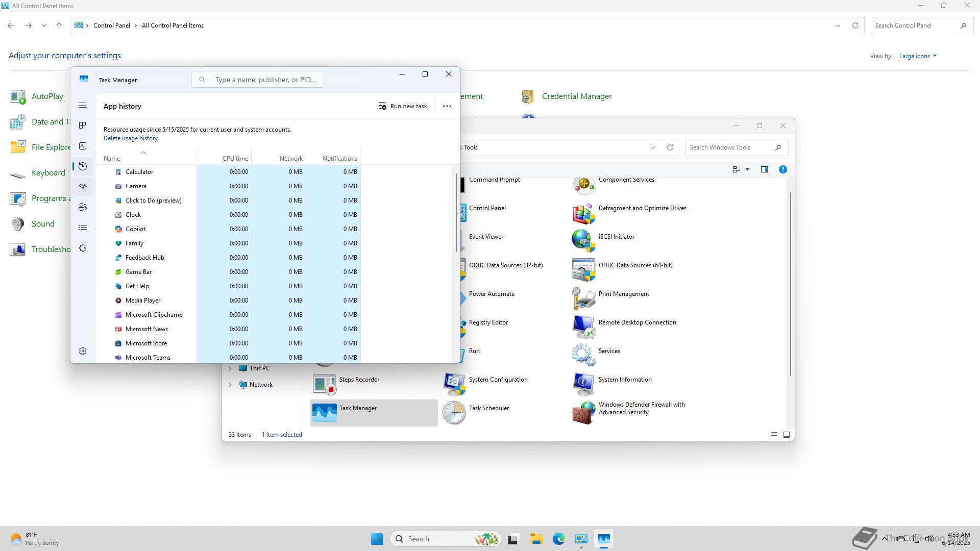
Task: Open Registry Editor in Windows Tools
Action: point(488,322)
